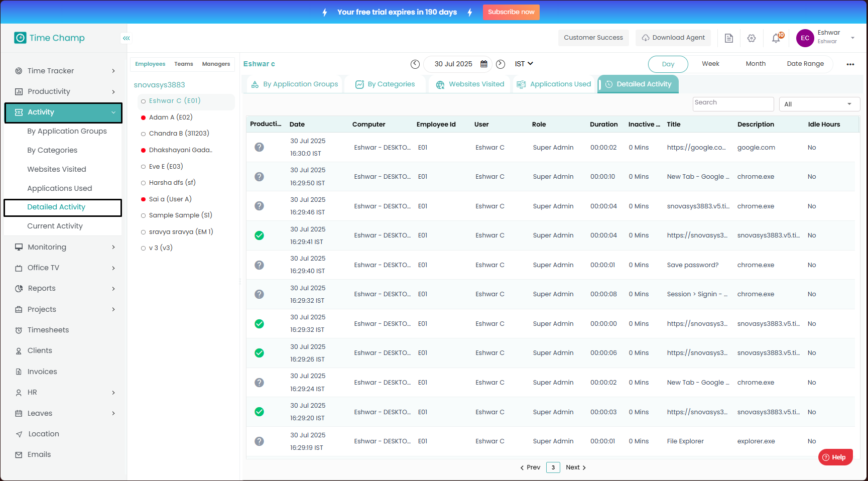868x481 pixels.
Task: Switch to the Week view tab
Action: [x=710, y=64]
